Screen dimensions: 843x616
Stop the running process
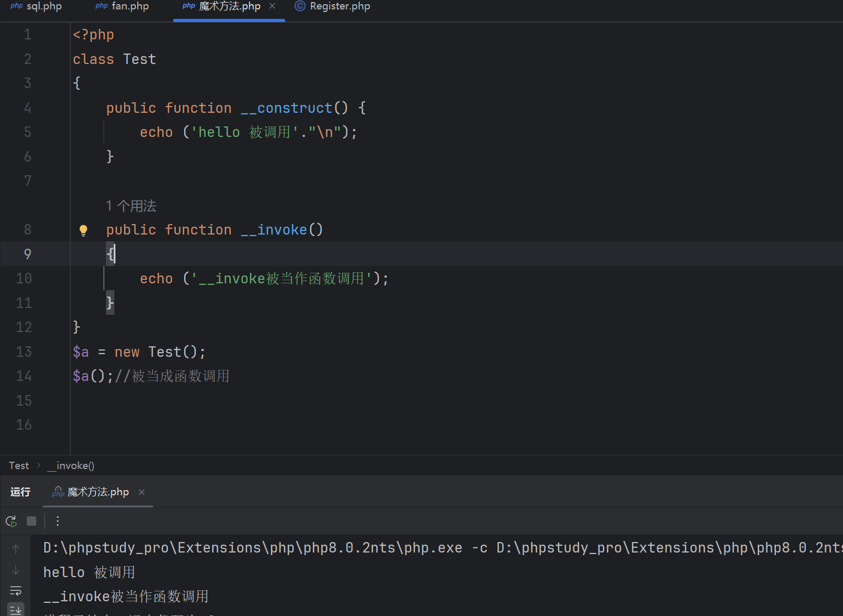(x=31, y=521)
